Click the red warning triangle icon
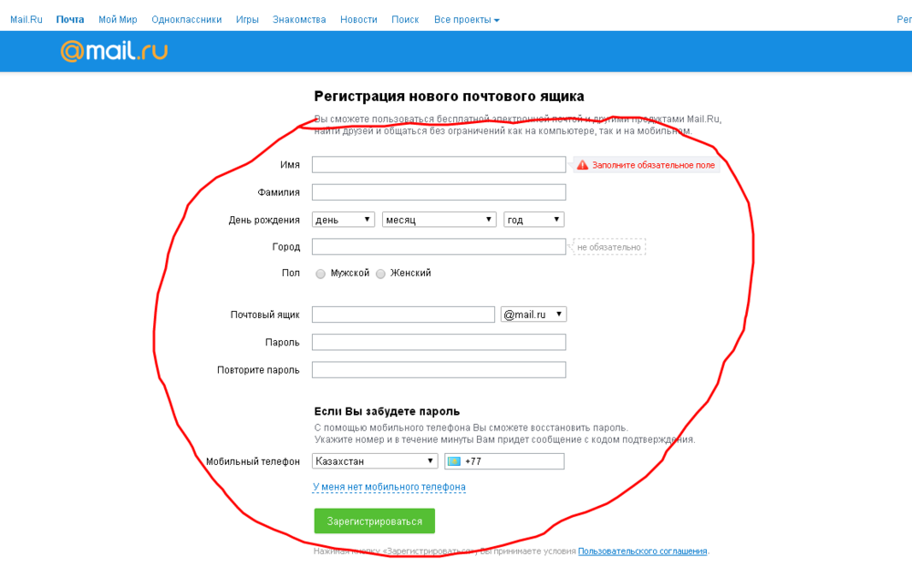912x588 pixels. pyautogui.click(x=582, y=165)
